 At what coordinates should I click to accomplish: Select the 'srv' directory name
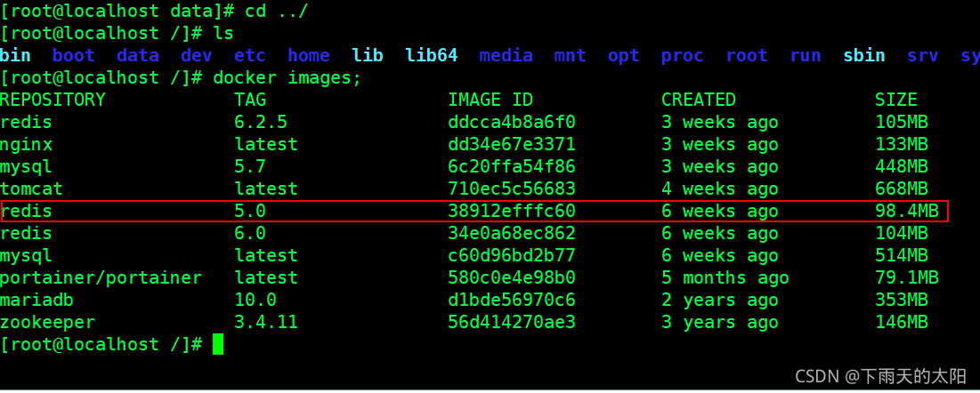[922, 56]
